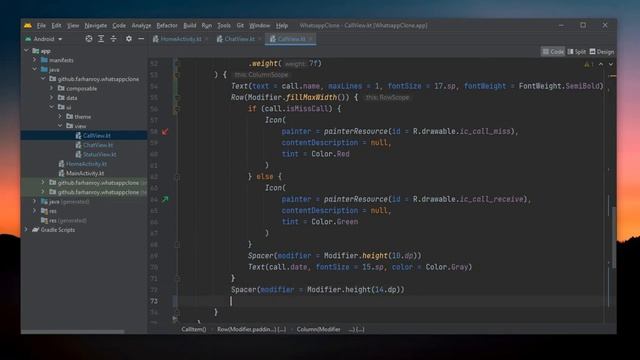
Task: Expand the composable package
Action: (51, 88)
